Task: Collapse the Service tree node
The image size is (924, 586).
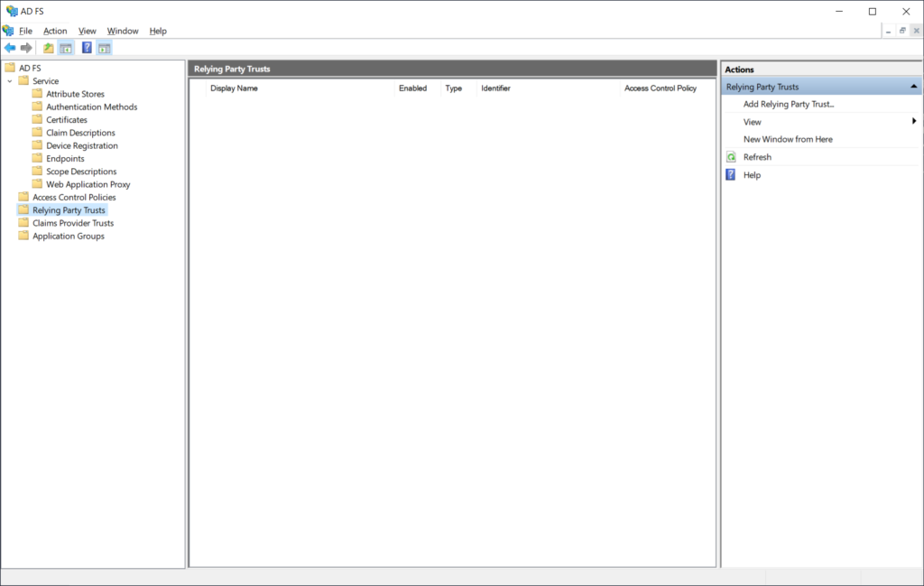Action: (x=9, y=80)
